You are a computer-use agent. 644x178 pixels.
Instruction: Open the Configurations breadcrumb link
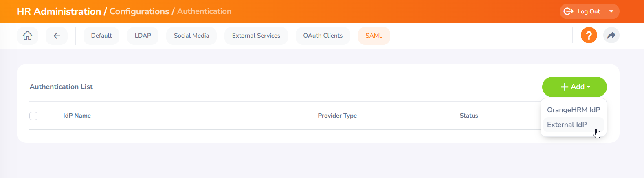(139, 11)
